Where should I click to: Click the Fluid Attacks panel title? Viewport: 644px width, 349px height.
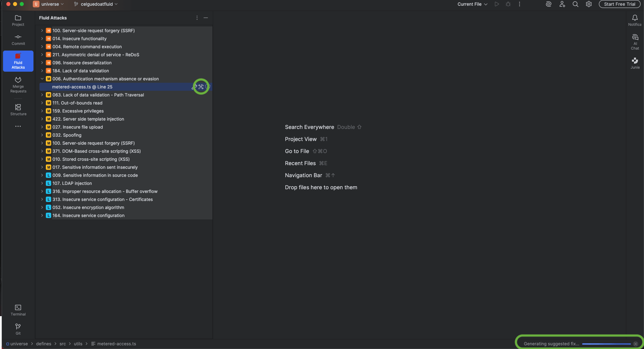tap(53, 18)
